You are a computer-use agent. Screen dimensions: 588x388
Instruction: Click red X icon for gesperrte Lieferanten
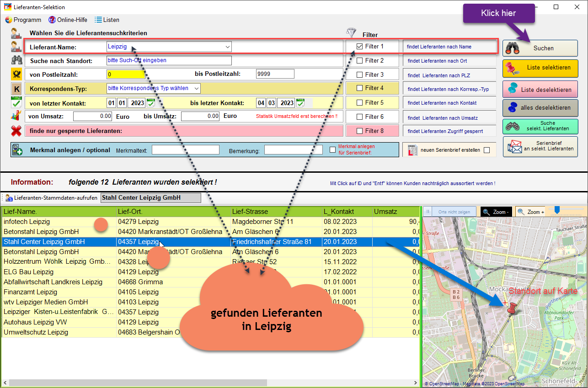click(x=16, y=131)
